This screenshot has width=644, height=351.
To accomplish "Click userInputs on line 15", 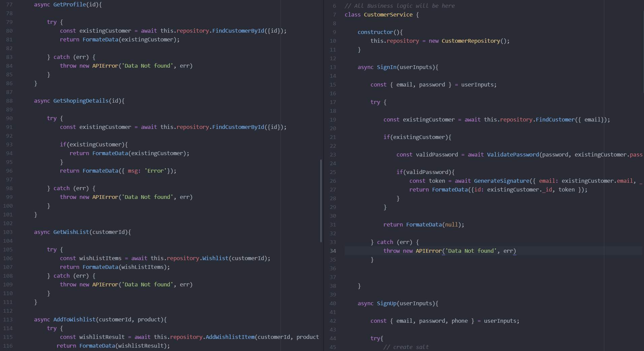I will click(x=477, y=84).
